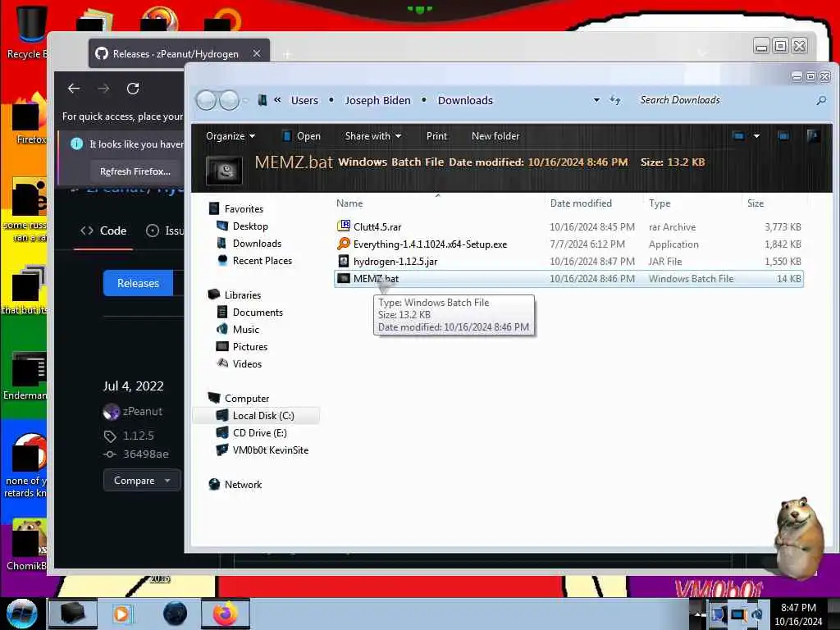Click the refresh arrows beside address bar
This screenshot has width=840, height=630.
pyautogui.click(x=615, y=100)
